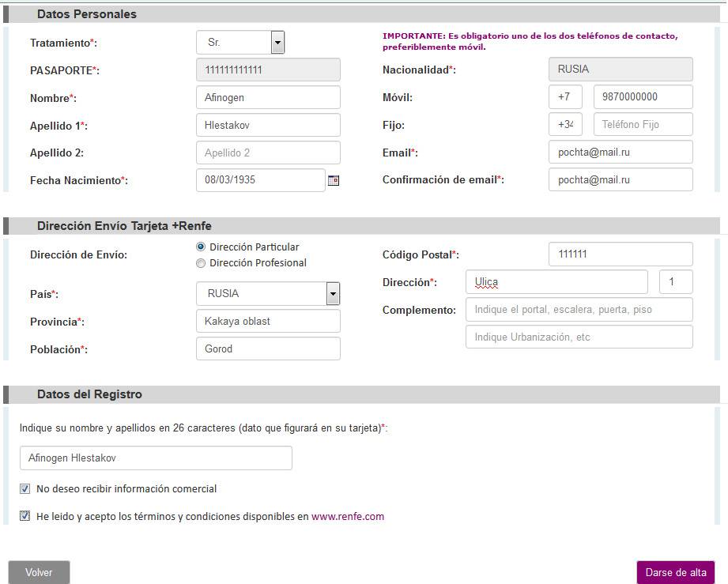The image size is (728, 584).
Task: Open the calendar picker for Fecha Nacimiento
Action: click(334, 181)
